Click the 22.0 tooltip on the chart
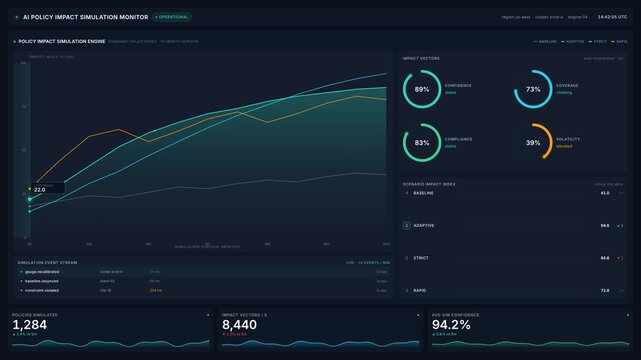641x360 pixels. (x=48, y=188)
